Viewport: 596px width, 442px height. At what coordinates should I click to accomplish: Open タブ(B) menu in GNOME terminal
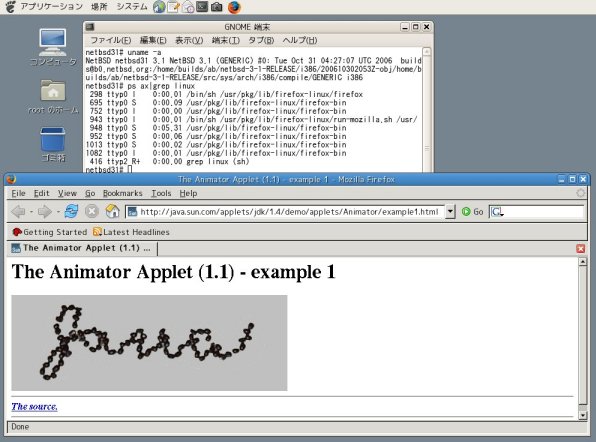(261, 40)
